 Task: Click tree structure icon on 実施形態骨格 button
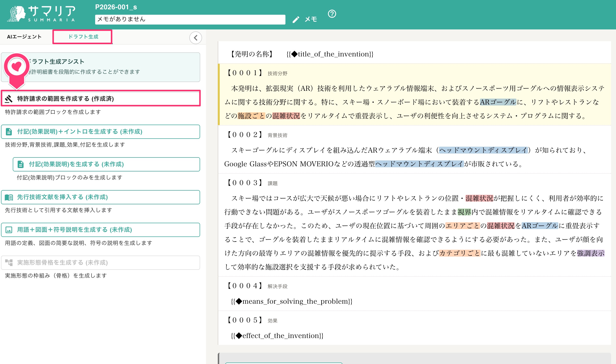[9, 263]
